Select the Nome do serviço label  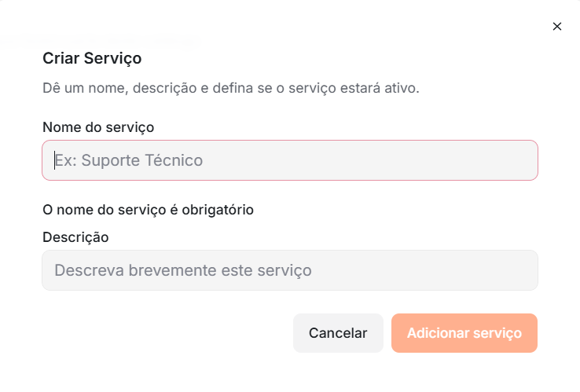click(x=98, y=127)
